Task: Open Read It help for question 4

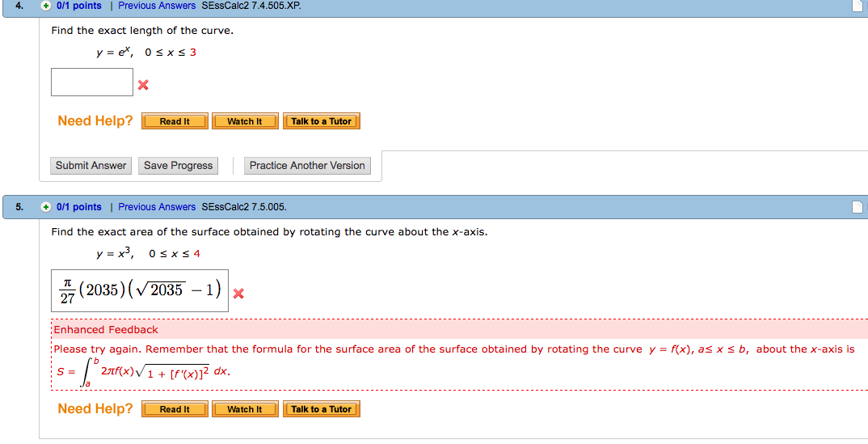Action: click(x=175, y=121)
